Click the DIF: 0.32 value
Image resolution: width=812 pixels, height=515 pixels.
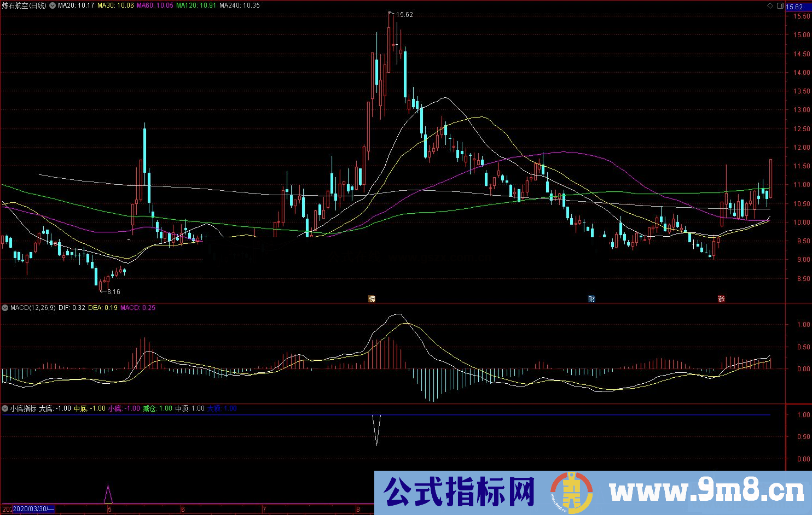(72, 308)
